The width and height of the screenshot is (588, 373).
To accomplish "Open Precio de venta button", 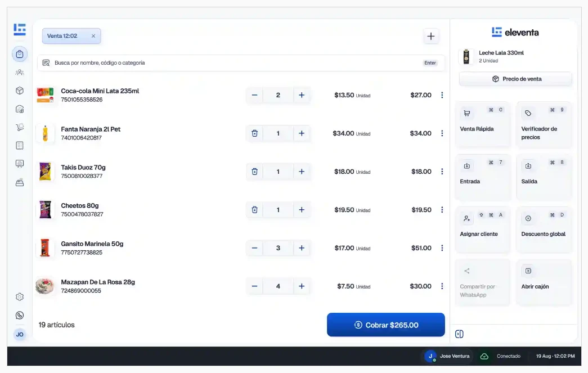I will [515, 79].
